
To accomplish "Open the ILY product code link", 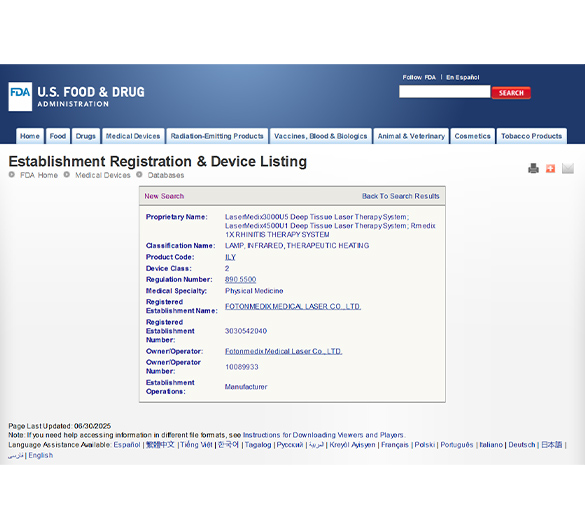I will 230,257.
